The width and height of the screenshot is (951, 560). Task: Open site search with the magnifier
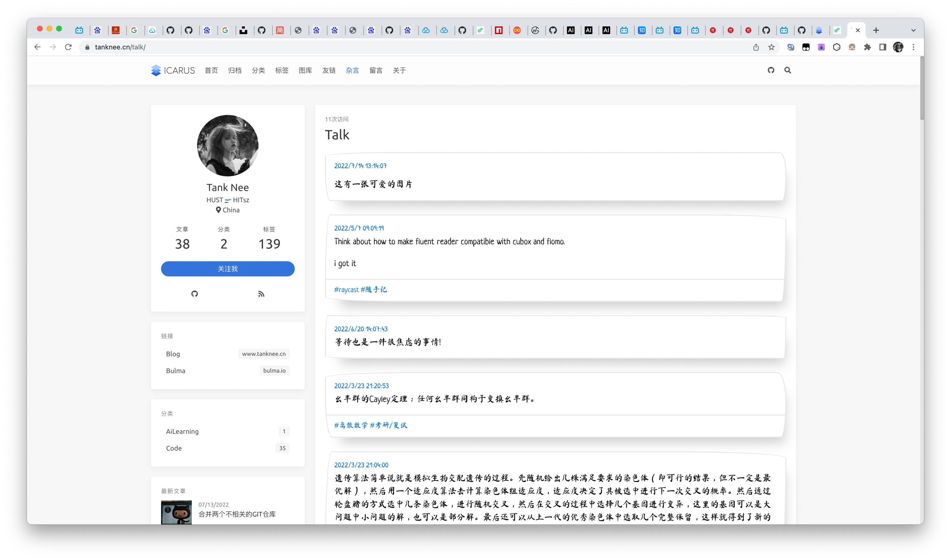click(x=787, y=70)
